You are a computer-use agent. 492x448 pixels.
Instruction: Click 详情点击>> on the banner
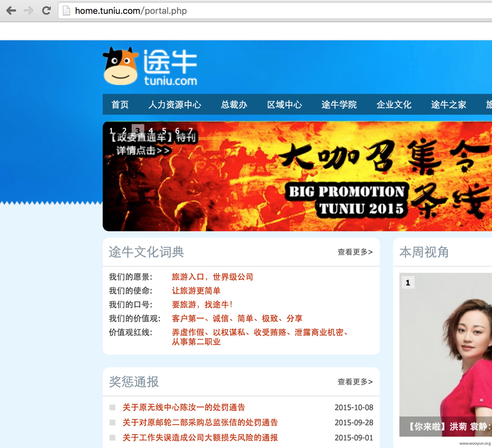coord(143,150)
